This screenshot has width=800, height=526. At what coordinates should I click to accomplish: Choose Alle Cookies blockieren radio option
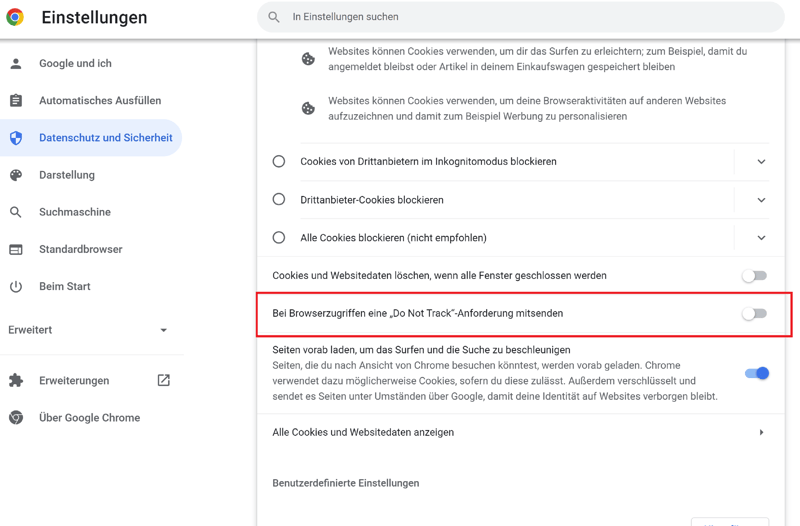pyautogui.click(x=279, y=238)
